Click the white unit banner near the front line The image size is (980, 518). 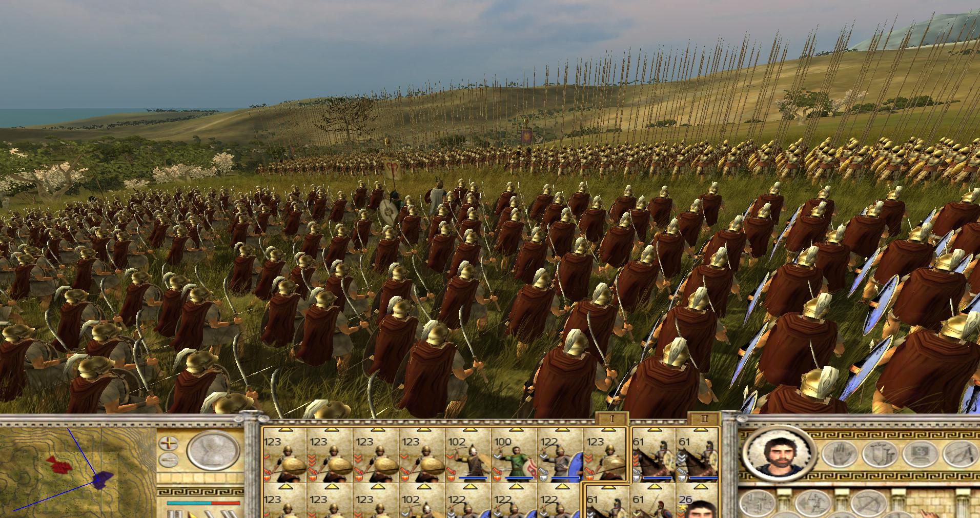393,170
